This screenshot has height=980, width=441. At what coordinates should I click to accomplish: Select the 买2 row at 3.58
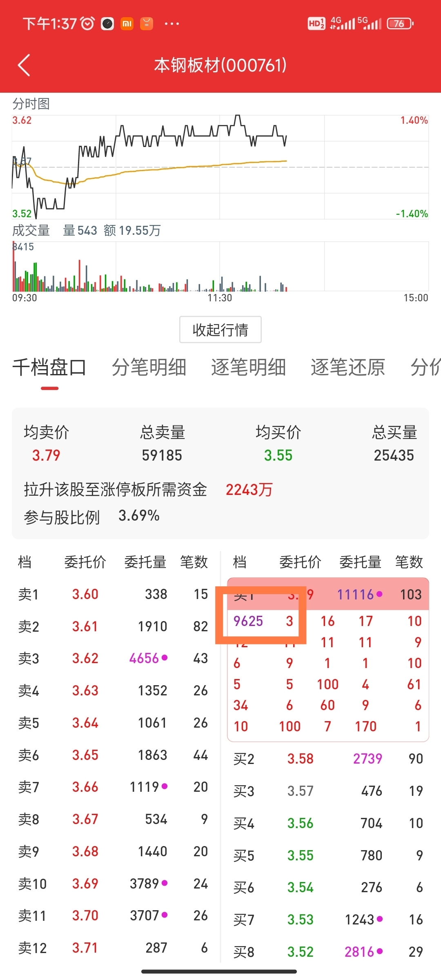328,759
